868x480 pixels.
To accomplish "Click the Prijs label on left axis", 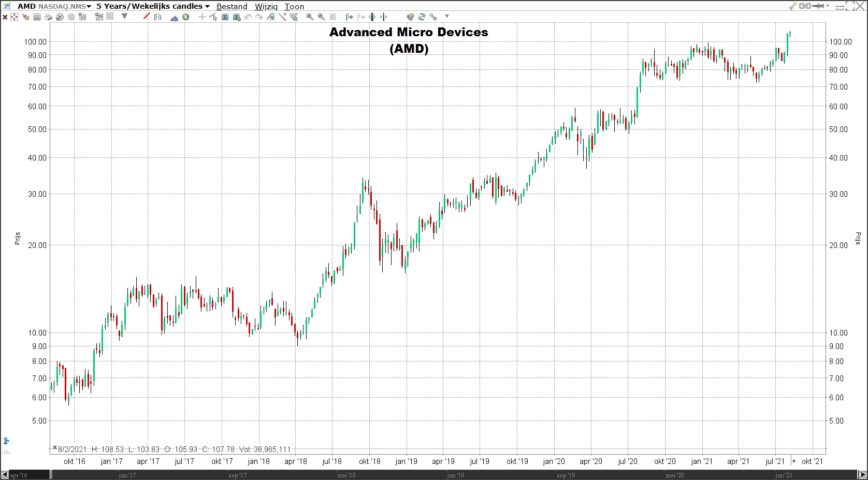I will point(17,239).
